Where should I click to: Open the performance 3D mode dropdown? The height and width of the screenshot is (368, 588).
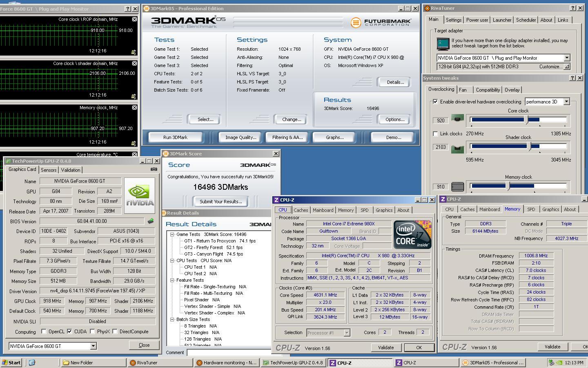tap(566, 101)
